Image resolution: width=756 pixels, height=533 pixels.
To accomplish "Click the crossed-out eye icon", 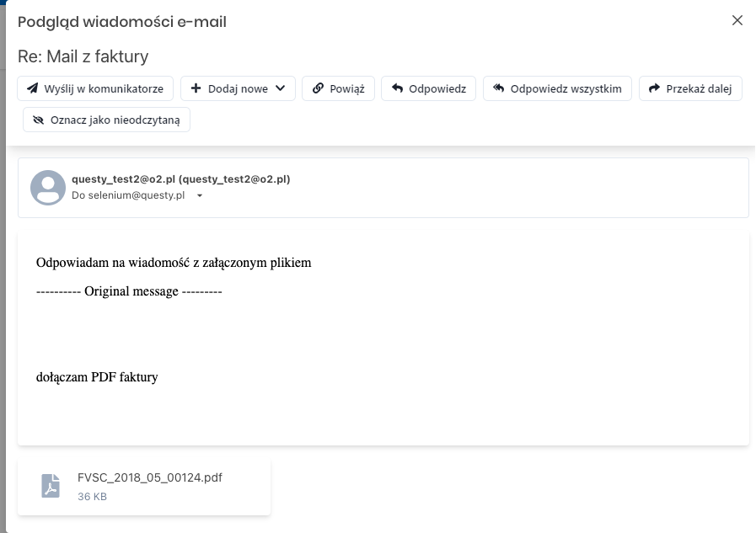I will point(38,120).
